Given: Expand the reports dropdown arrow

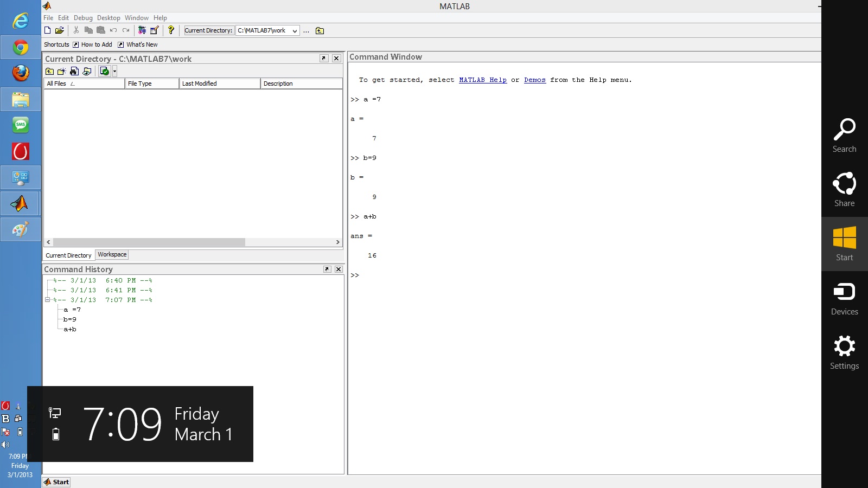Looking at the screenshot, I should point(114,71).
